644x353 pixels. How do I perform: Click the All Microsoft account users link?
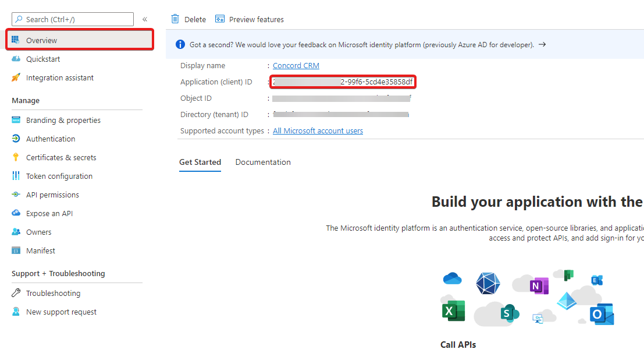pyautogui.click(x=318, y=130)
